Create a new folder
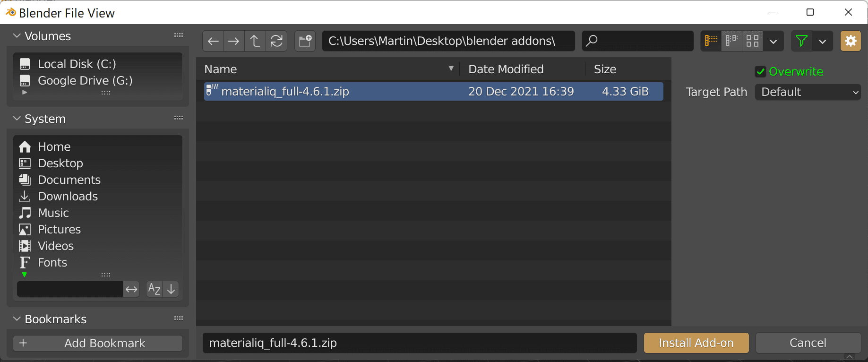The image size is (868, 362). pos(305,41)
